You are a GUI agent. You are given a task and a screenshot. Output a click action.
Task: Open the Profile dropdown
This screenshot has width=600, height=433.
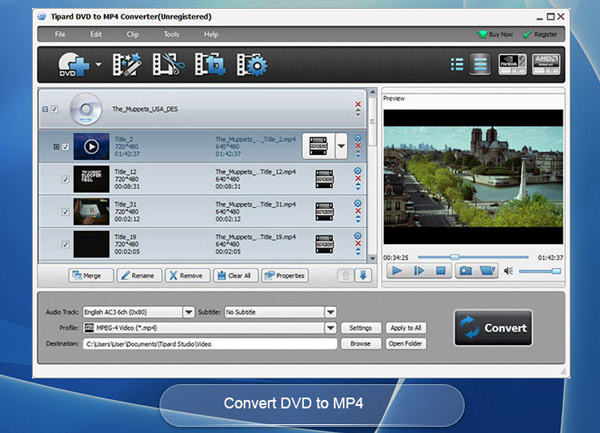(331, 328)
